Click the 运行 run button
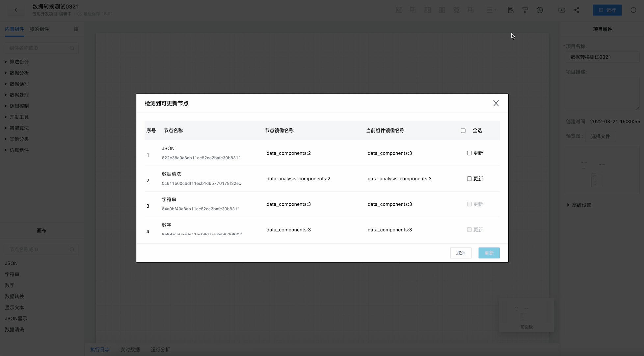This screenshot has height=356, width=644. tap(607, 10)
